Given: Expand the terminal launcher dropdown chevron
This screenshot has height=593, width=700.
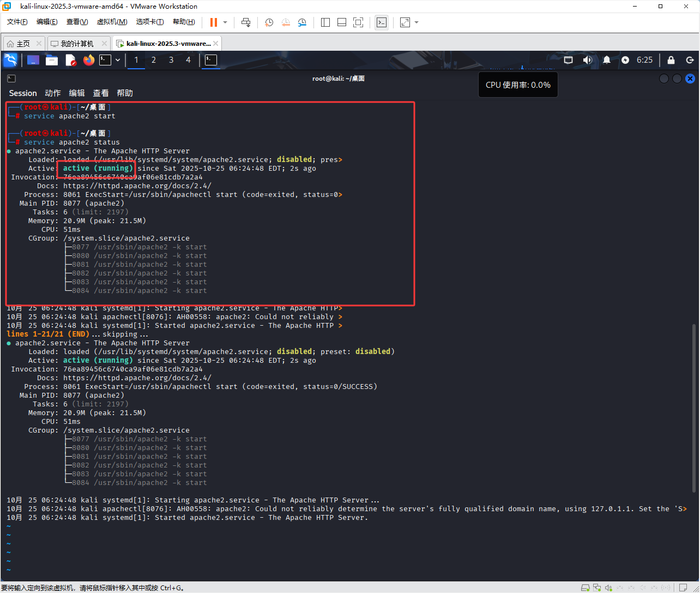Looking at the screenshot, I should tap(118, 60).
